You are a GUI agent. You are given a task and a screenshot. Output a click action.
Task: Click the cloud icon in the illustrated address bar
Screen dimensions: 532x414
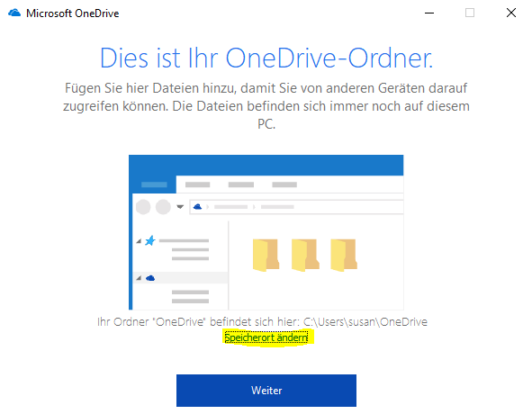[x=197, y=206]
